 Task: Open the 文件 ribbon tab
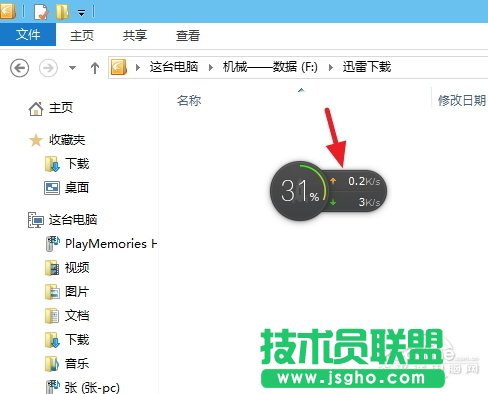coord(28,34)
